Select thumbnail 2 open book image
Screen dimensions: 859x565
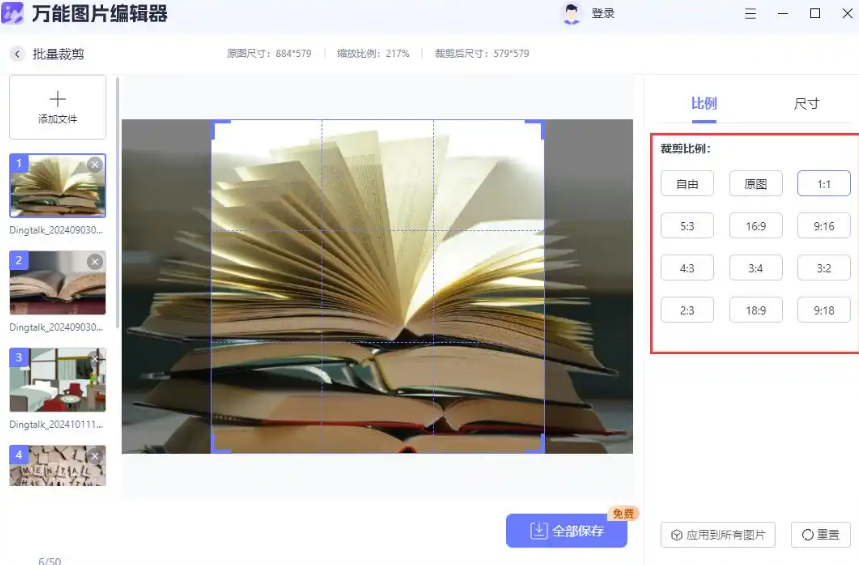click(58, 283)
